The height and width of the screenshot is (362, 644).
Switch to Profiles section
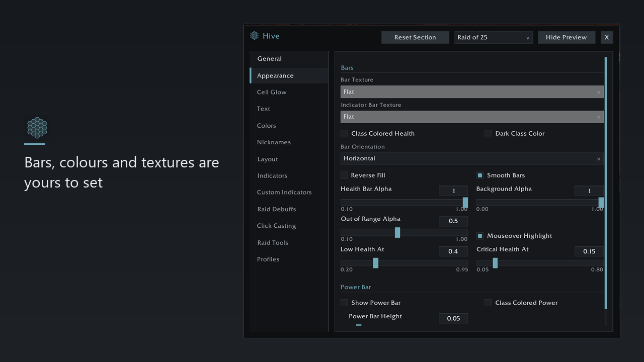click(289, 259)
